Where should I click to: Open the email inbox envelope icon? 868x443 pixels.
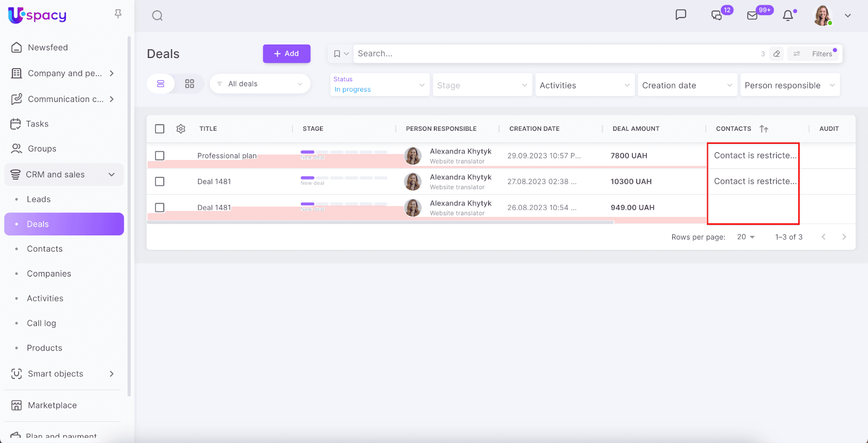pyautogui.click(x=752, y=16)
